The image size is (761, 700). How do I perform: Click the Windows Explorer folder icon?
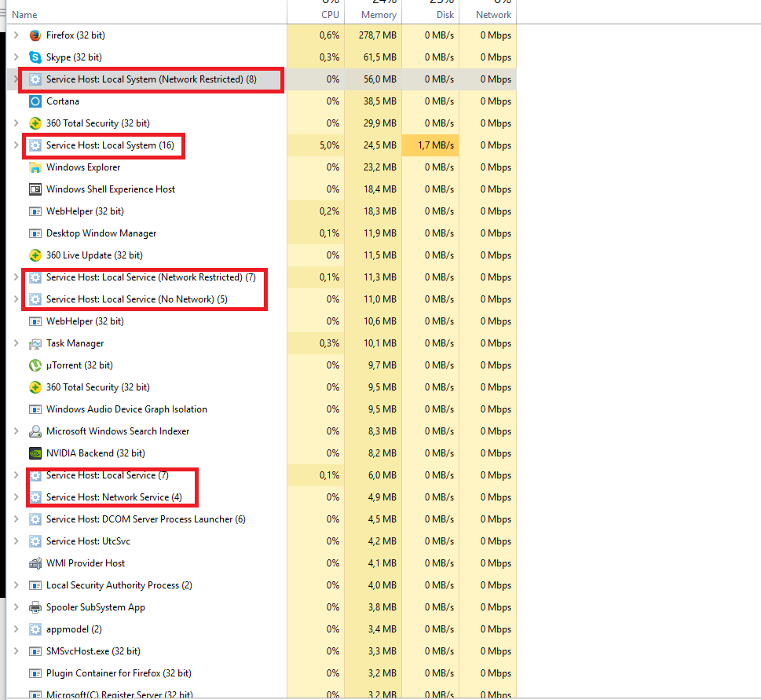coord(35,167)
